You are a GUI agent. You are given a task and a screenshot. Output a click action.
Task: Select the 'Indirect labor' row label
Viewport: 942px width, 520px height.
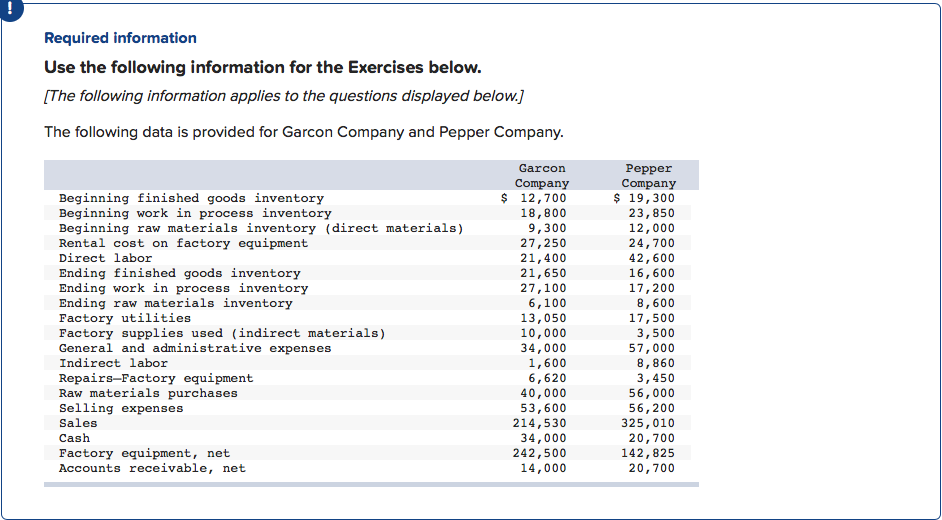(x=113, y=363)
